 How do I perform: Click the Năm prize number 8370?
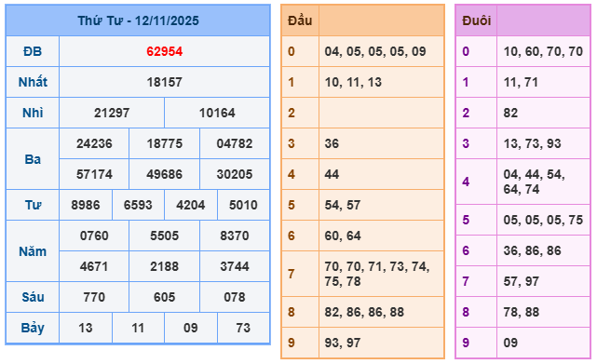coord(235,236)
